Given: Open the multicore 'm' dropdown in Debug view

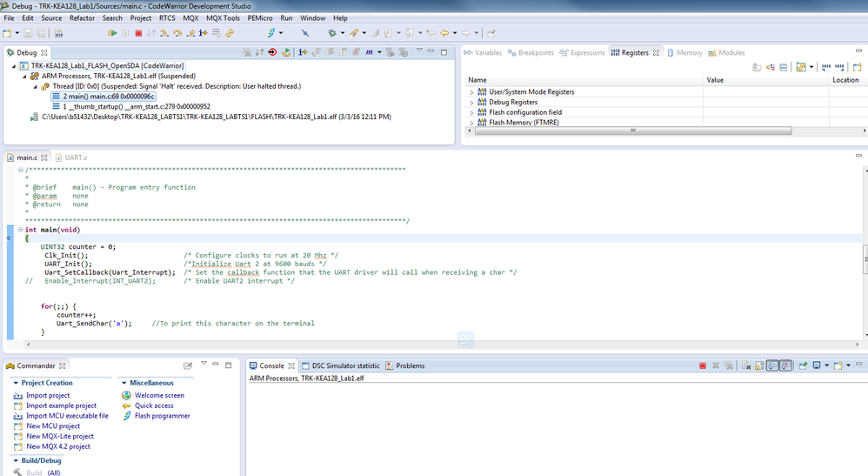Looking at the screenshot, I should pos(380,52).
